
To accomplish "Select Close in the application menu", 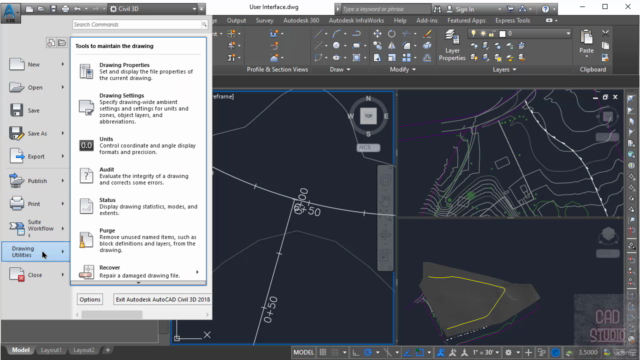I will coord(37,275).
